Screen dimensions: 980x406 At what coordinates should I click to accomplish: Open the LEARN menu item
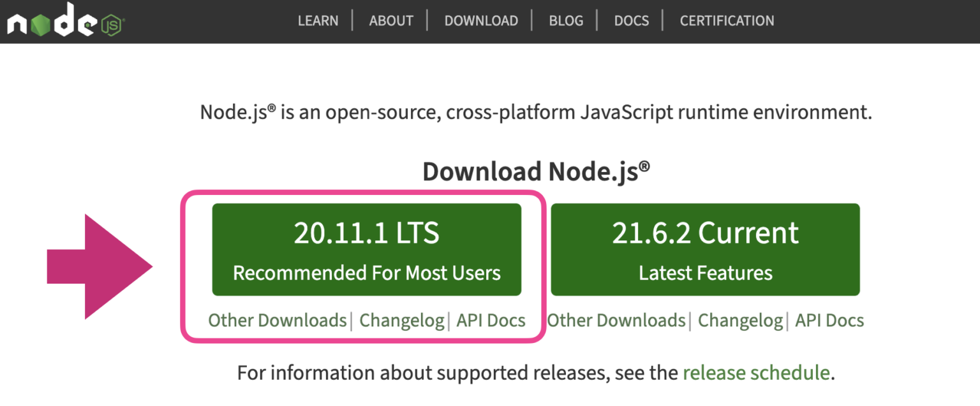317,21
